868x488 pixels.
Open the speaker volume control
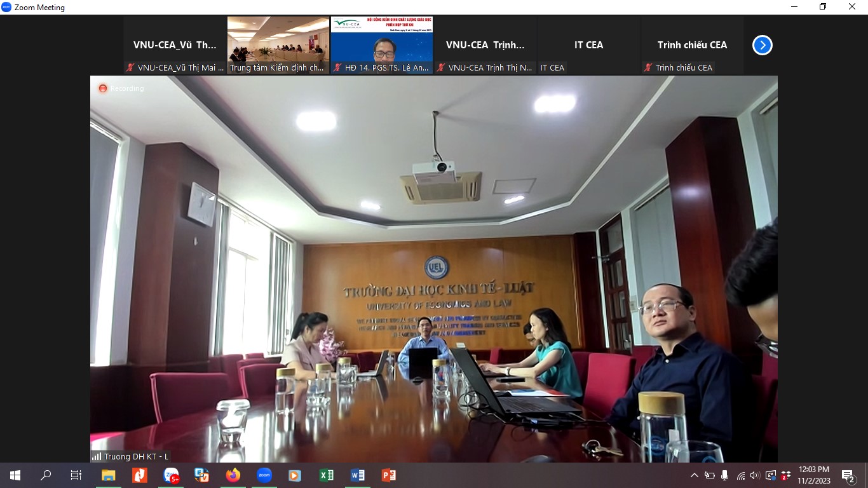(755, 475)
